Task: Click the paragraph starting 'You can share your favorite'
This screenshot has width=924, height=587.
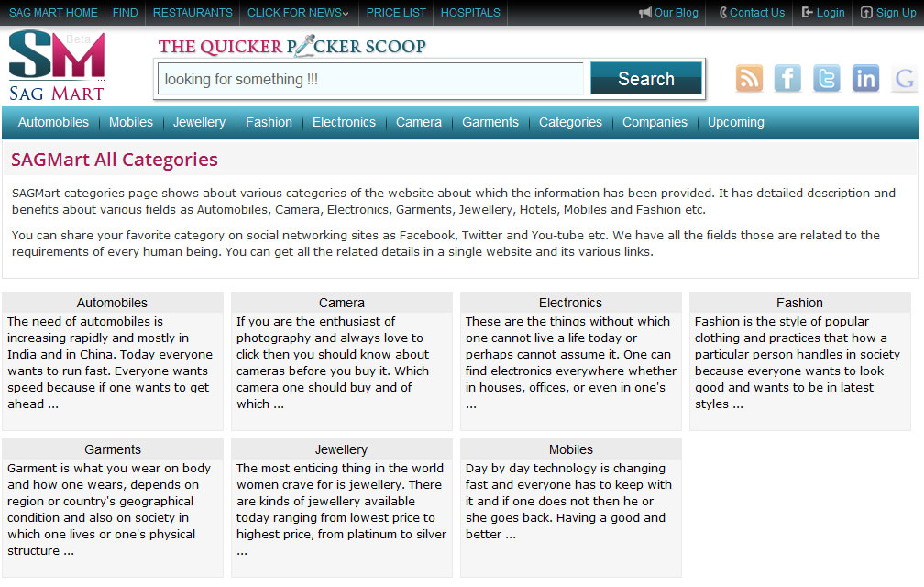Action: (x=446, y=243)
